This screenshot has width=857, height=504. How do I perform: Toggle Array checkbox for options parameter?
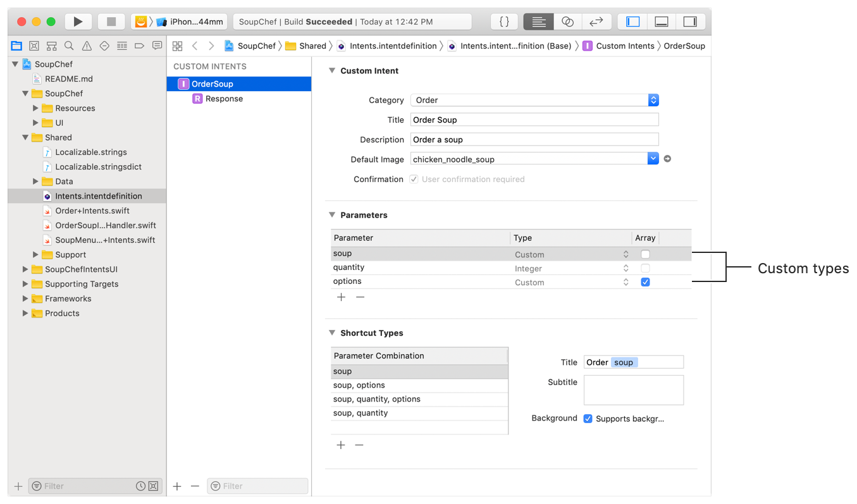pos(645,282)
